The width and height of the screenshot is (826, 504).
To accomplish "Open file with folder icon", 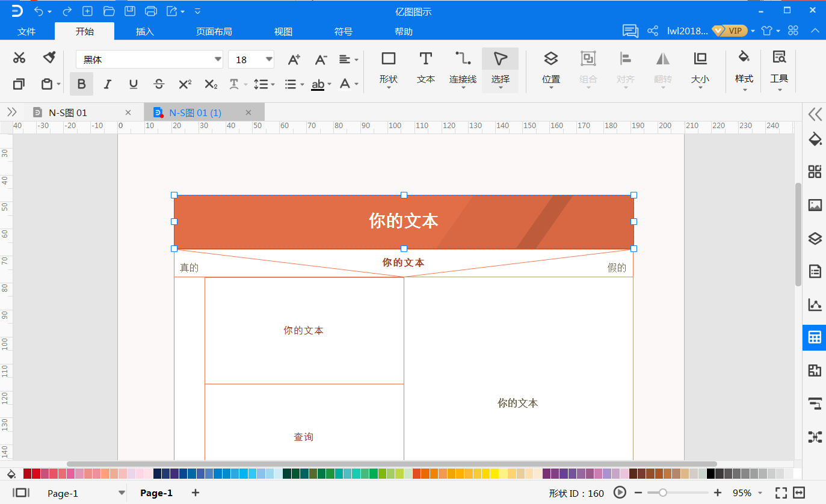I will click(x=109, y=11).
